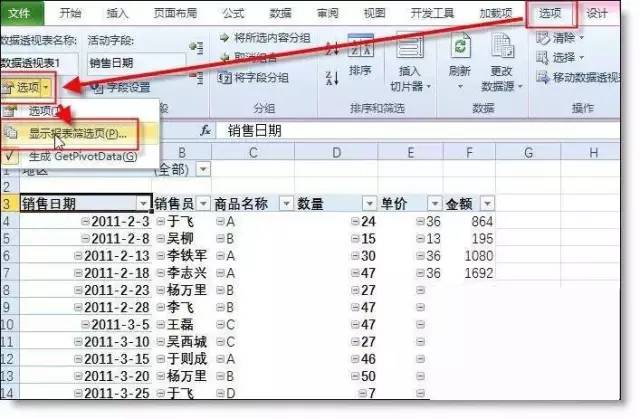640x419 pixels.
Task: Collapse the 于飞 salesperson entry in row 4
Action: click(161, 222)
